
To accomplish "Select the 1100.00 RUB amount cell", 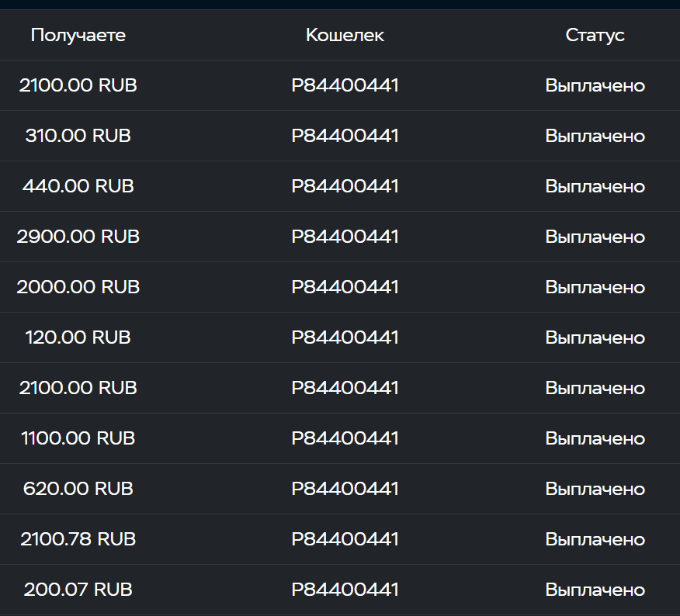I will 78,438.
